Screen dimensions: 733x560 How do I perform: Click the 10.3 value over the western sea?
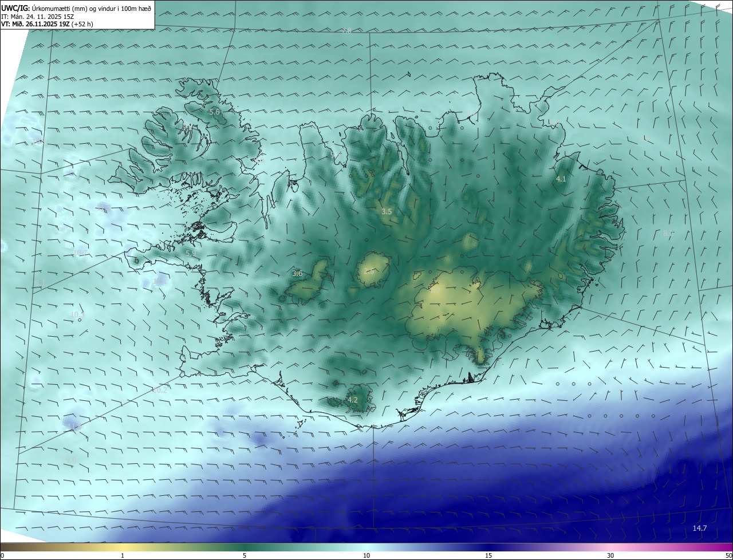click(77, 314)
